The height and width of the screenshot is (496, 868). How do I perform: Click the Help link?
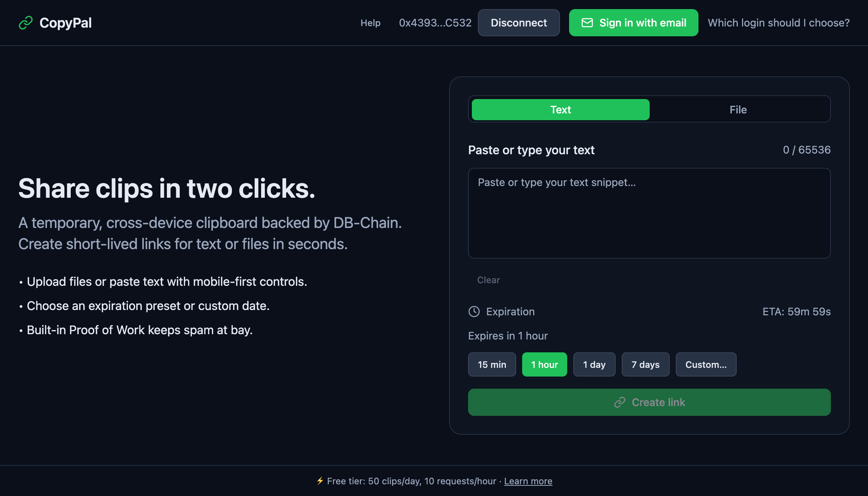pos(371,23)
